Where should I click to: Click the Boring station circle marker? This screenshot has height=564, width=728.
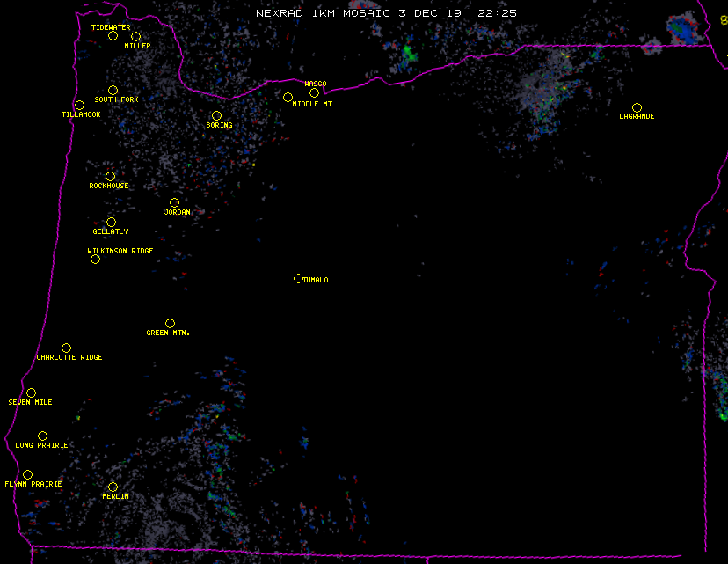(216, 116)
